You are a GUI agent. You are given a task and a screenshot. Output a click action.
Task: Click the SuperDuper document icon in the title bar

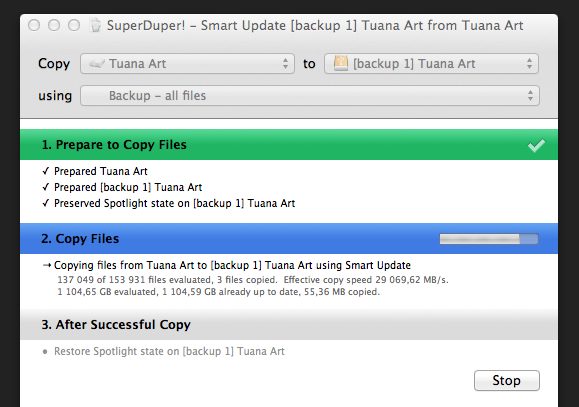pyautogui.click(x=95, y=25)
